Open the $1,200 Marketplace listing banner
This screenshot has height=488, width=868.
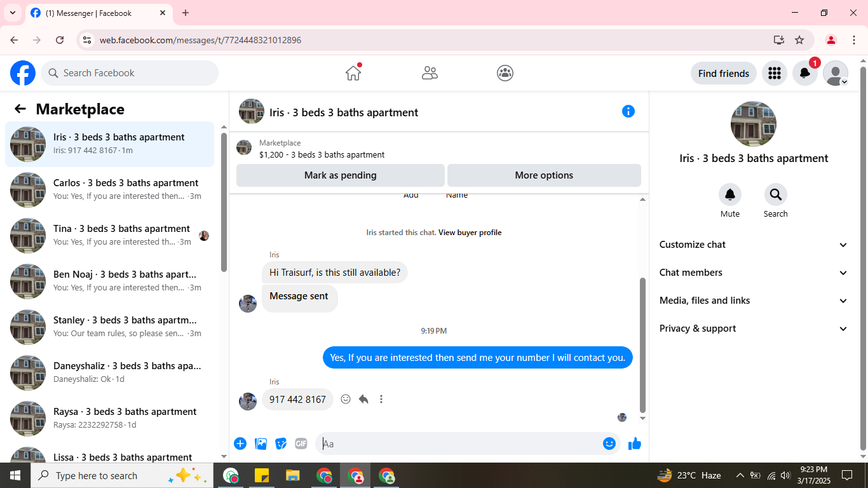pyautogui.click(x=438, y=149)
